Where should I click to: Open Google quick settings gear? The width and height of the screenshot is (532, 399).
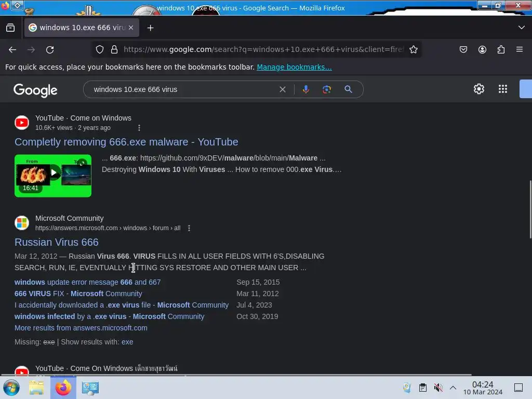478,89
